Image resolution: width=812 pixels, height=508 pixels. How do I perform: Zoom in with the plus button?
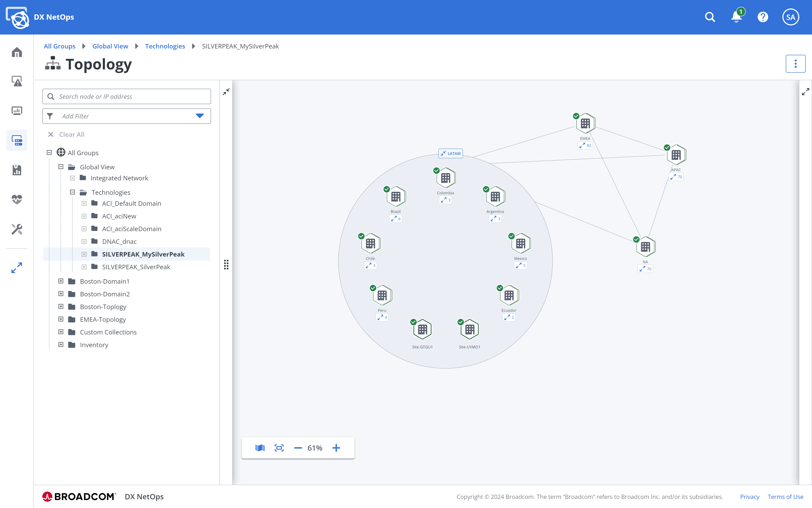click(336, 448)
